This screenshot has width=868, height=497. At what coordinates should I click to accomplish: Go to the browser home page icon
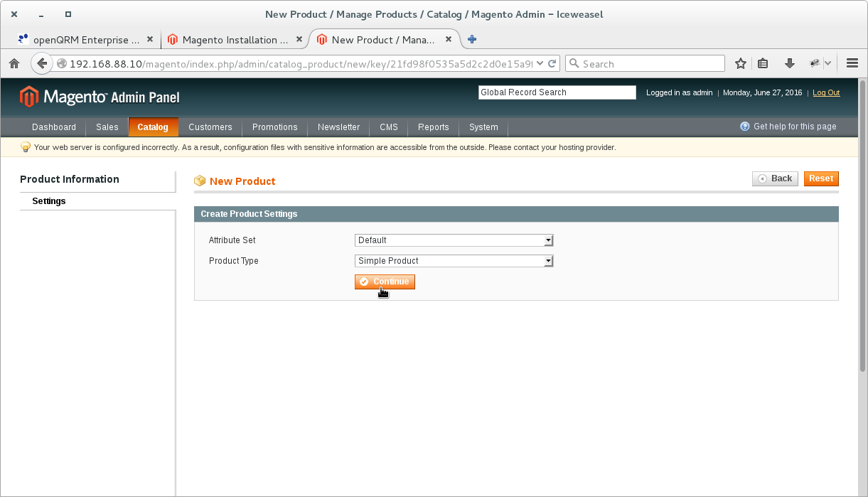coord(14,63)
